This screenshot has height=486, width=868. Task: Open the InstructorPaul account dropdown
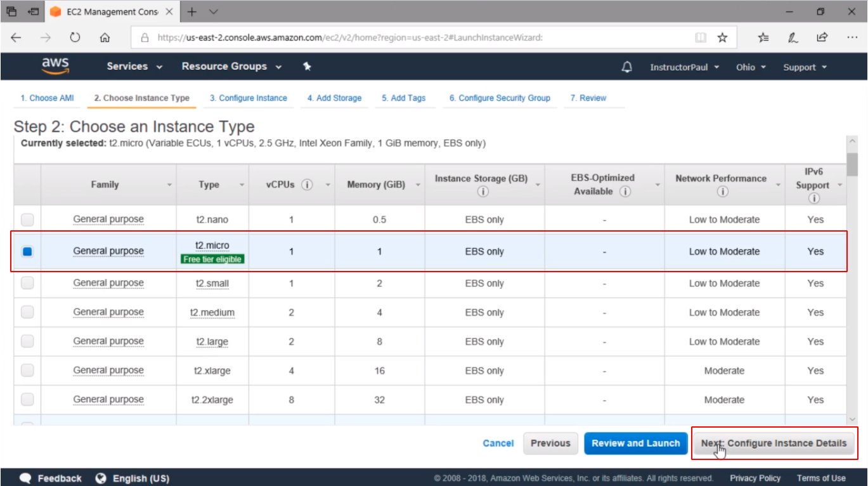(685, 67)
